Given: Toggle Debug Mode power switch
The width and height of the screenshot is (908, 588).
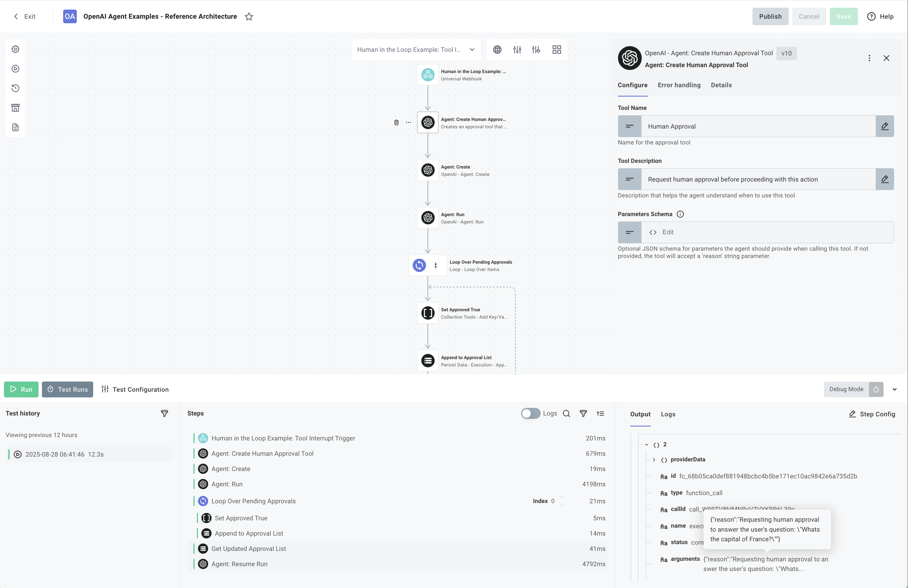Looking at the screenshot, I should [x=876, y=389].
